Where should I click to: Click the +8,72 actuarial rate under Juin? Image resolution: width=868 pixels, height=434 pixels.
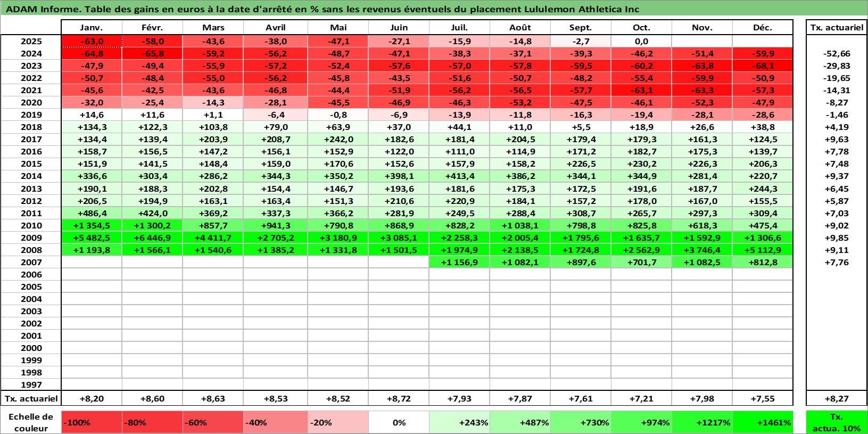399,398
